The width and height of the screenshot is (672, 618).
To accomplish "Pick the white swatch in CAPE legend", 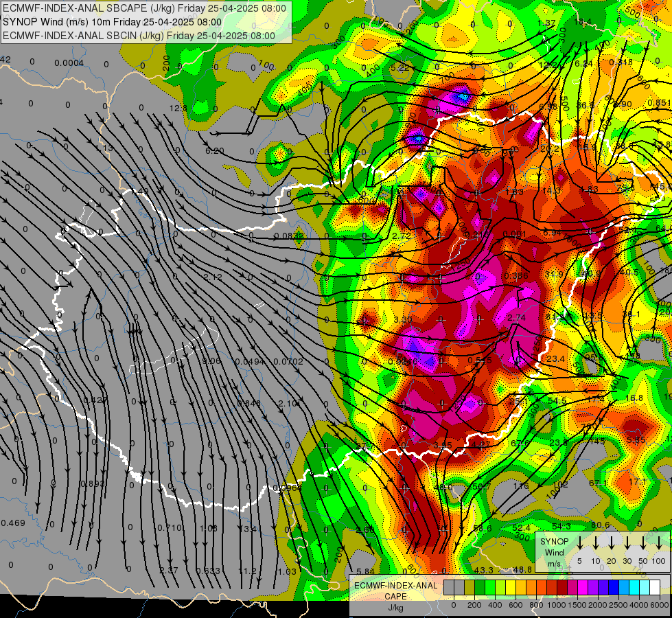I will coord(655,588).
